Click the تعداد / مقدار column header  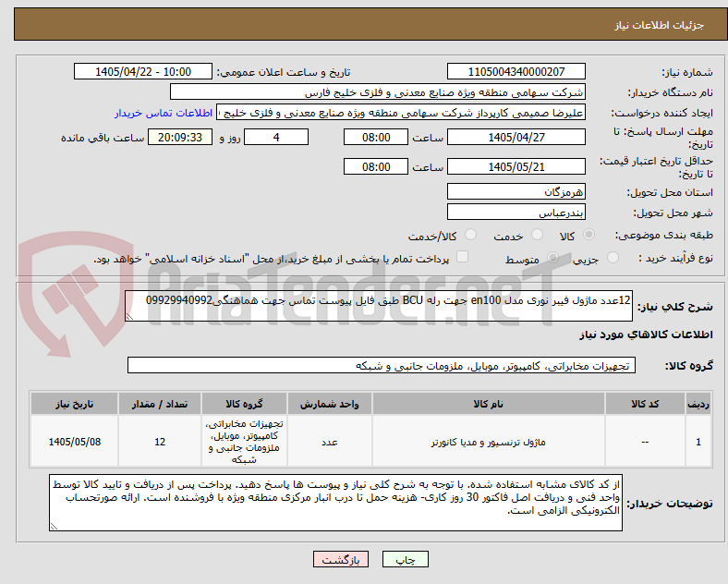click(x=160, y=404)
